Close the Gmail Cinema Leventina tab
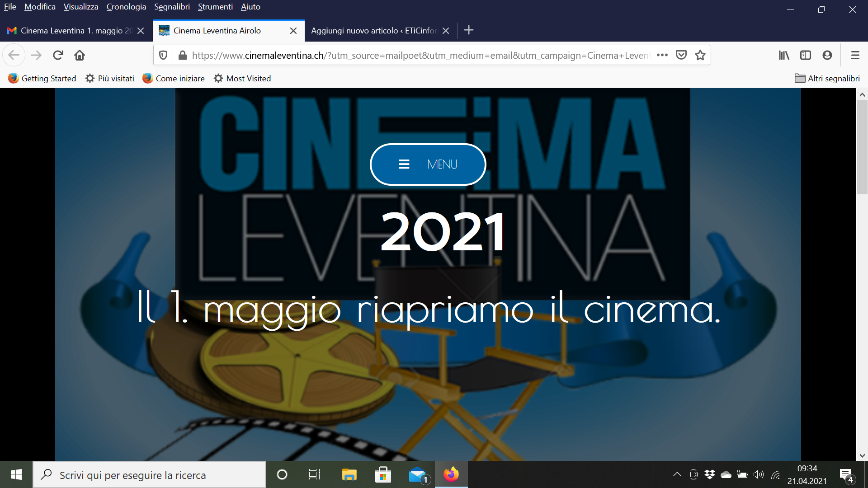The width and height of the screenshot is (868, 488). pos(141,31)
